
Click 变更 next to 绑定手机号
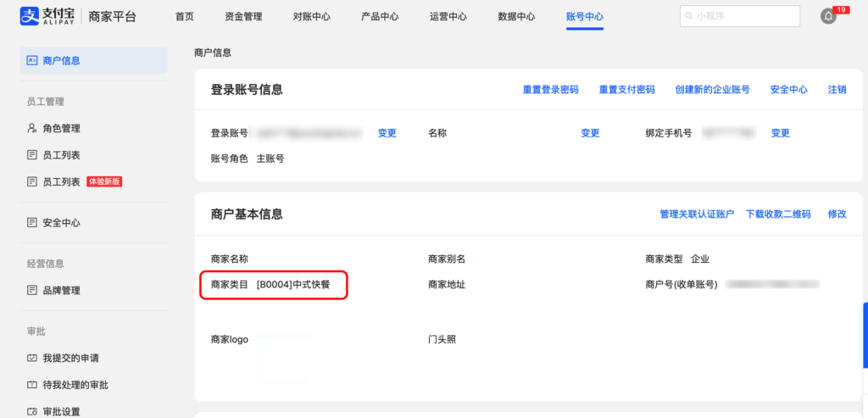(x=780, y=133)
